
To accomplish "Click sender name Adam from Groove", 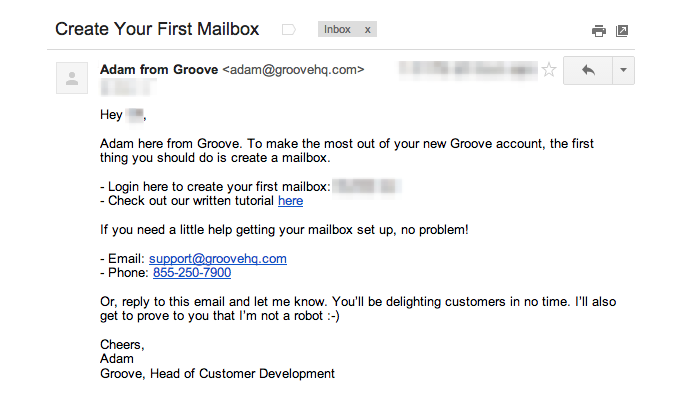I will coord(159,70).
